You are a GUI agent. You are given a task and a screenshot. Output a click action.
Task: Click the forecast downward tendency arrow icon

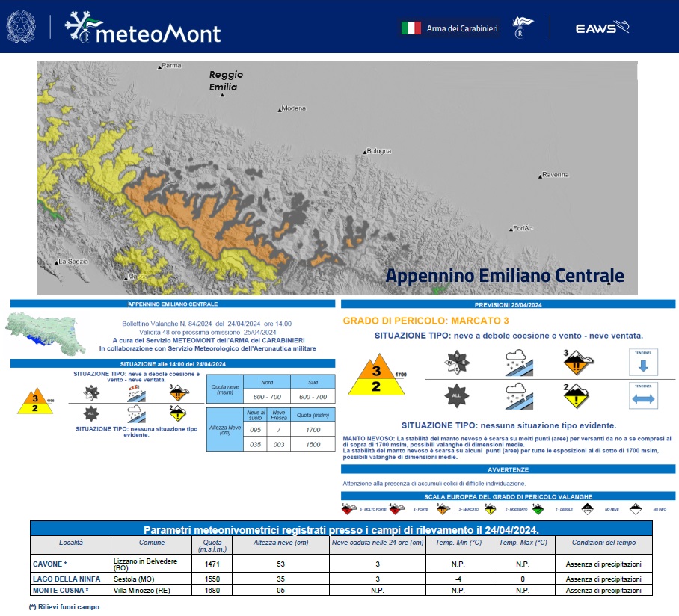pyautogui.click(x=644, y=362)
